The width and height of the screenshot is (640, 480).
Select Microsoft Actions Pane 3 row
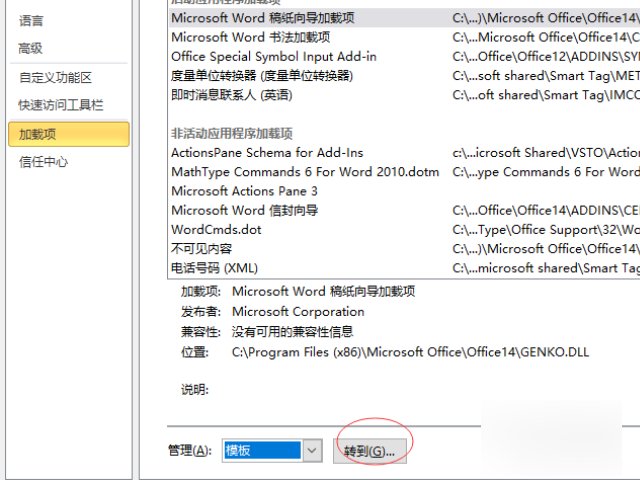pos(404,191)
